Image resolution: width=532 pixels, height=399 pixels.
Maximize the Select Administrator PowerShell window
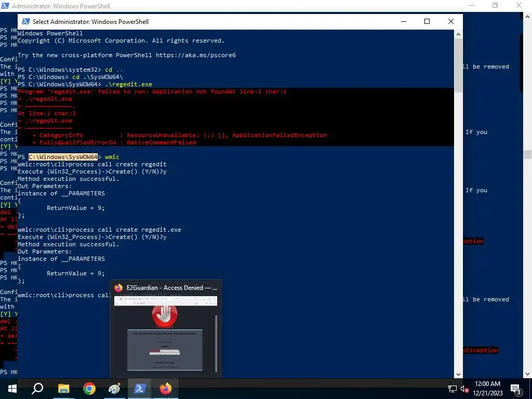pyautogui.click(x=427, y=21)
